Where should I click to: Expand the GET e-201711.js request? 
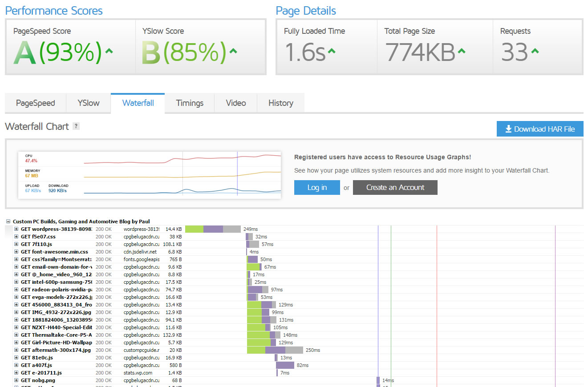16,373
